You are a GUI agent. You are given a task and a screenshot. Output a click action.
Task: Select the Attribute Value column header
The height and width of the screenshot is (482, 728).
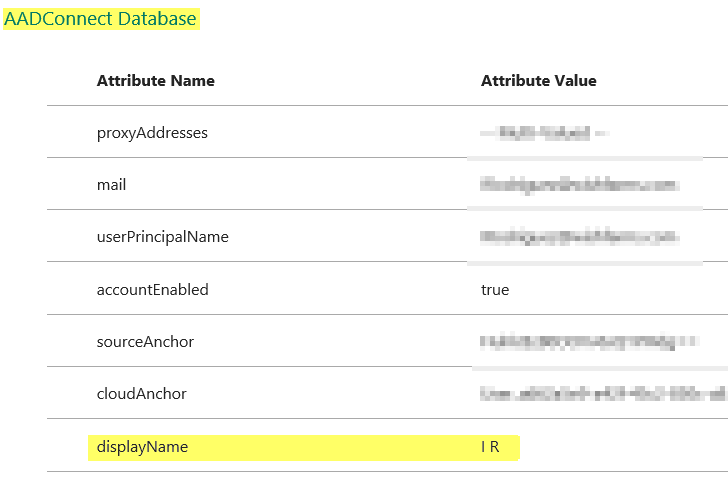click(539, 81)
